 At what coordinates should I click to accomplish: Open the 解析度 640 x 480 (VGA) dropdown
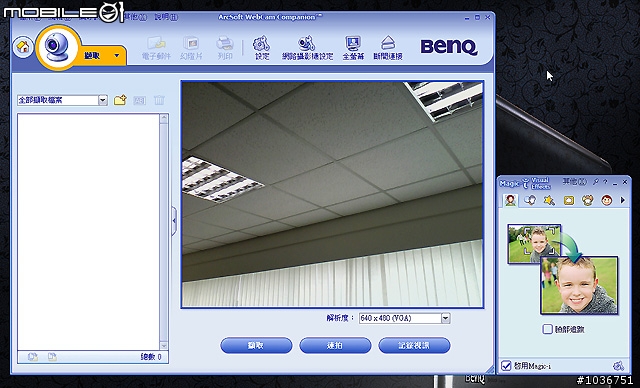[404, 318]
